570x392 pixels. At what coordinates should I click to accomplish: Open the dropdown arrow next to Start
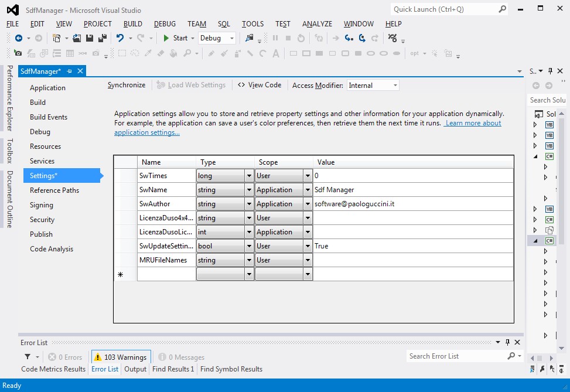pos(193,38)
